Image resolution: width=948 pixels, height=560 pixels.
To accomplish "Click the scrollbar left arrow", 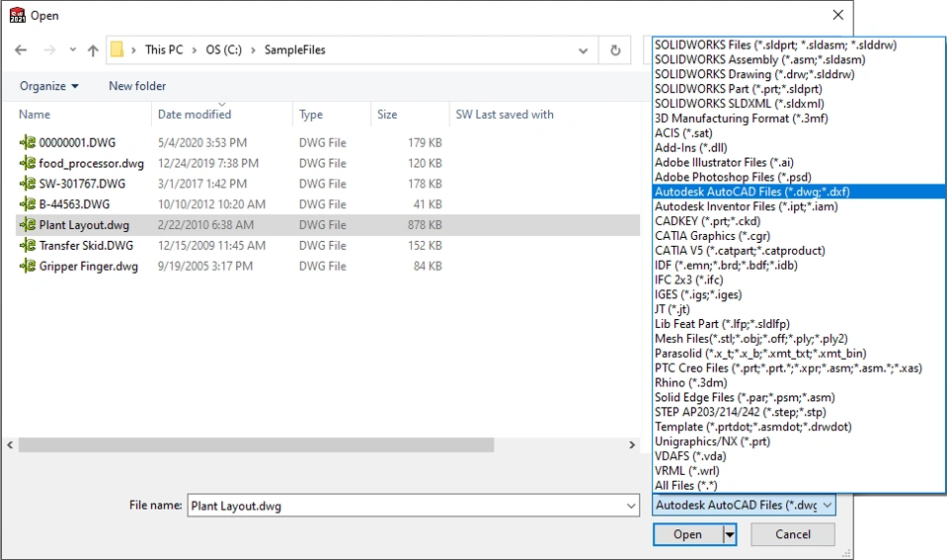I will pos(10,445).
